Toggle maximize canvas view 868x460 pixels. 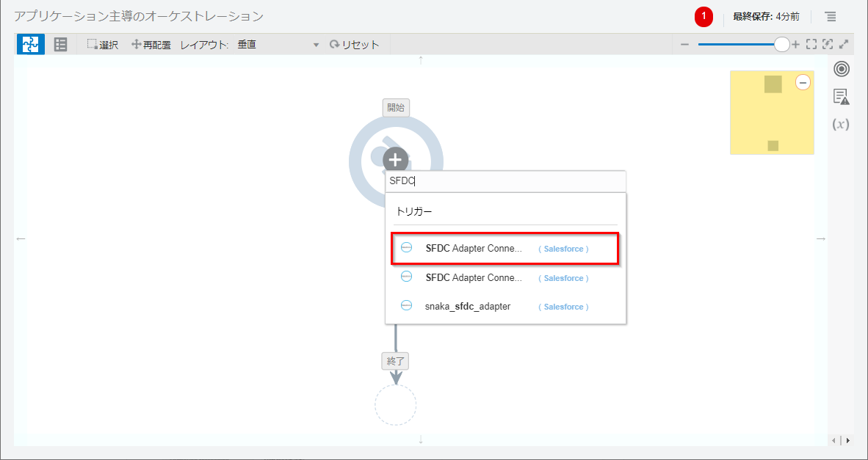click(844, 44)
